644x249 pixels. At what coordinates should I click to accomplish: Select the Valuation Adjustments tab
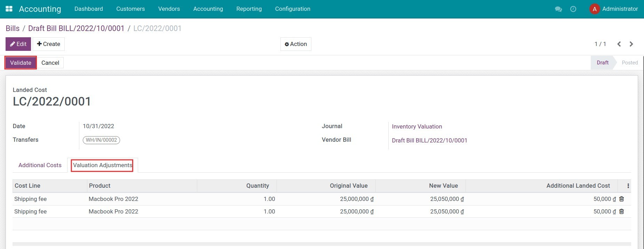click(x=102, y=165)
